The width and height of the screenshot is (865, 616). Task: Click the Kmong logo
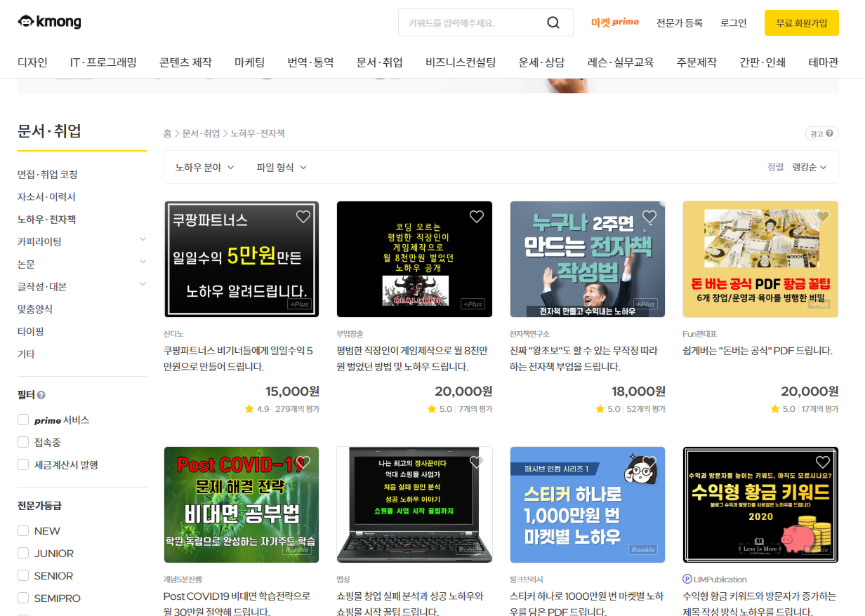pos(48,22)
